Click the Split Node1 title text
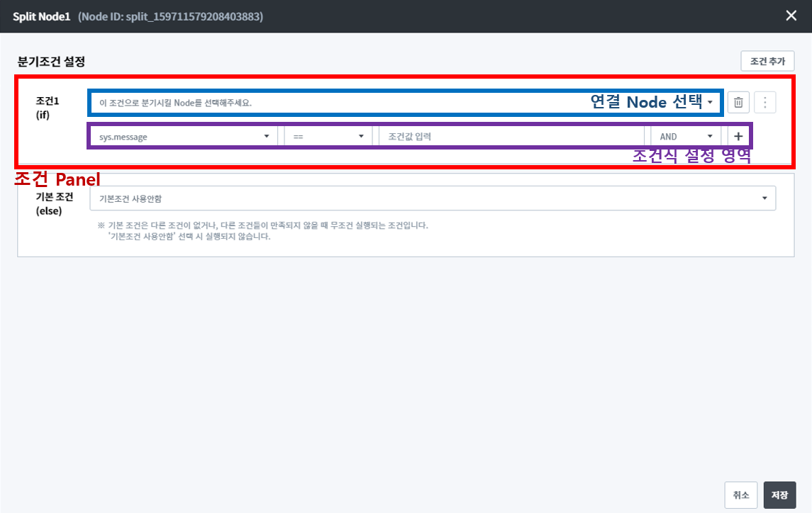812x513 pixels. [x=41, y=16]
